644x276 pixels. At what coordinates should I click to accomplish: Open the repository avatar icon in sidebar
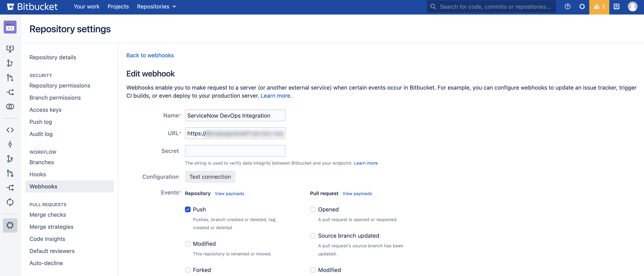10,27
